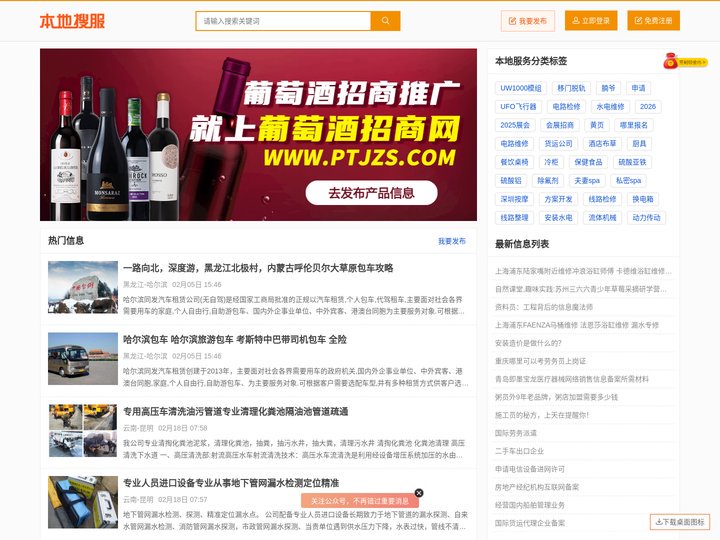The height and width of the screenshot is (540, 720).
Task: Select the UW1000模组 tag
Action: click(x=521, y=88)
